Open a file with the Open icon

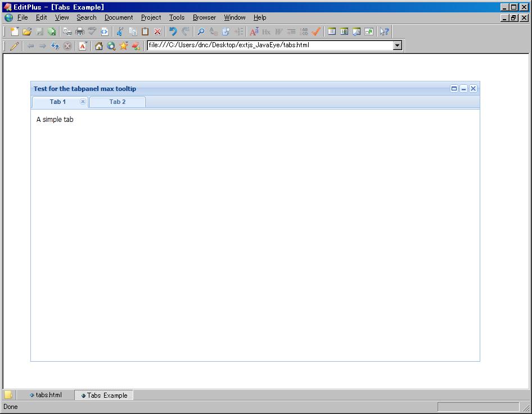(28, 31)
